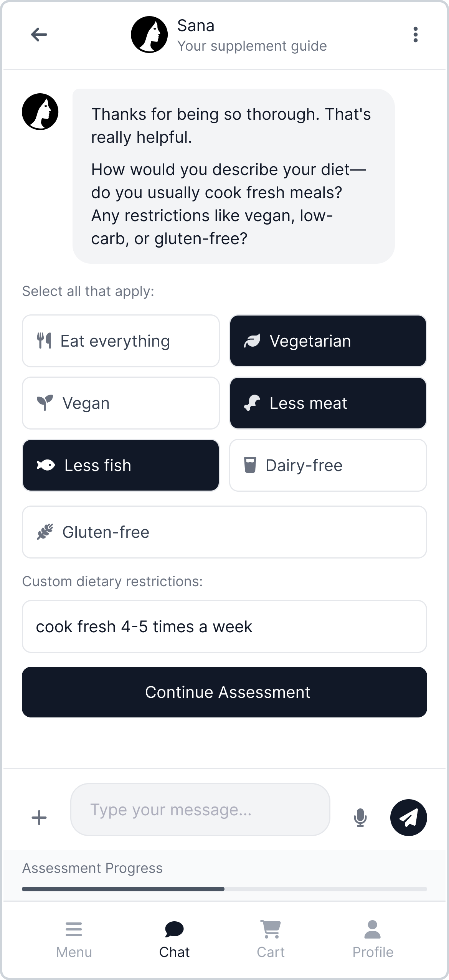Focus the Type your message box
449x980 pixels.
[200, 810]
